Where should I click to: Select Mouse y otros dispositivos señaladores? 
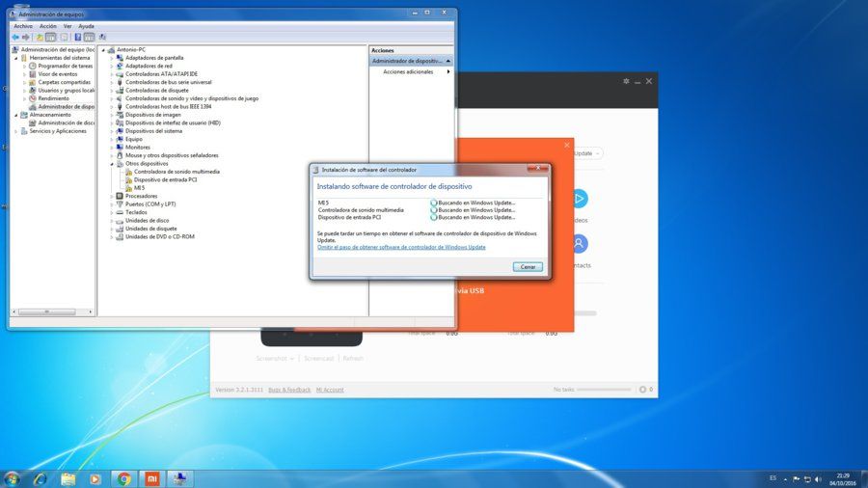coord(172,155)
